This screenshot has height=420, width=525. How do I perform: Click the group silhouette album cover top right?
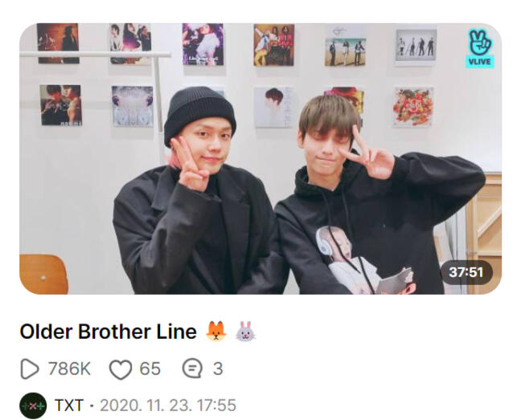(x=416, y=45)
